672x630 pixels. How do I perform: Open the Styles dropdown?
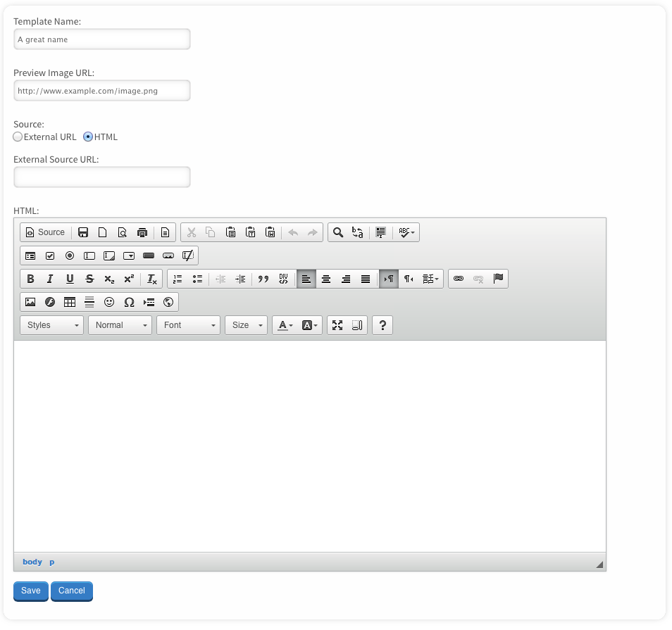click(x=52, y=325)
